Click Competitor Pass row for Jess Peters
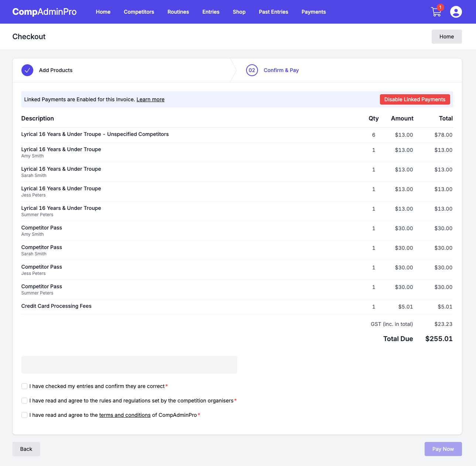The image size is (476, 466). 237,270
